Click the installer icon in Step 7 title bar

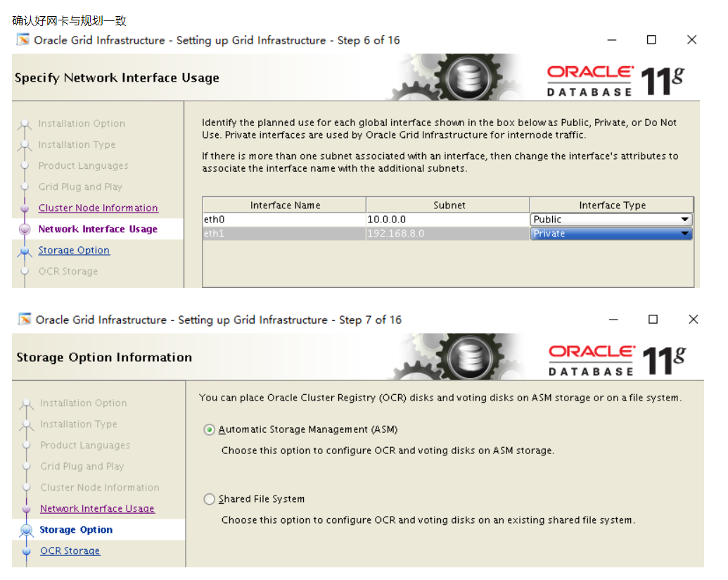click(25, 320)
